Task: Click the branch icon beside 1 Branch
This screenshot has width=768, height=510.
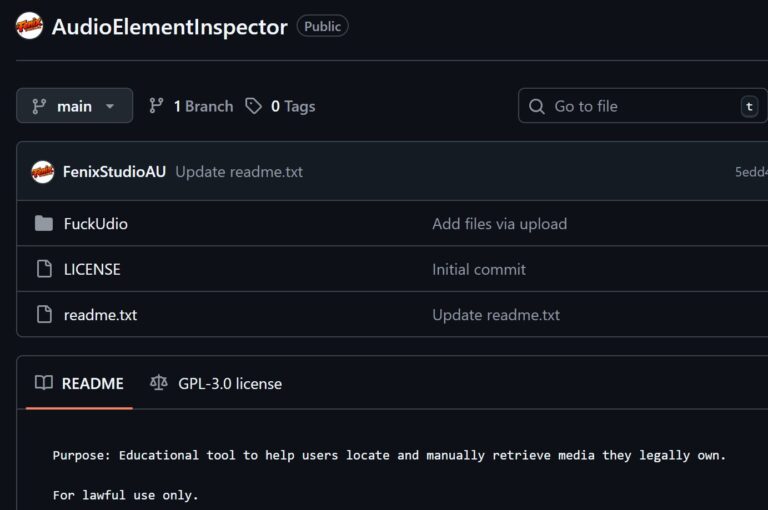Action: point(156,106)
